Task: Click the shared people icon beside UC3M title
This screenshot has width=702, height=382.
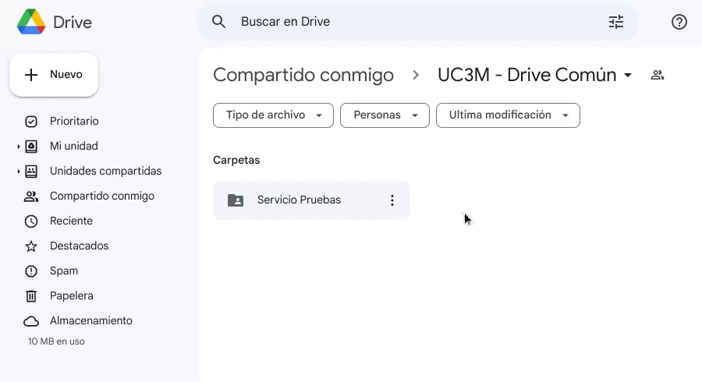Action: tap(657, 75)
